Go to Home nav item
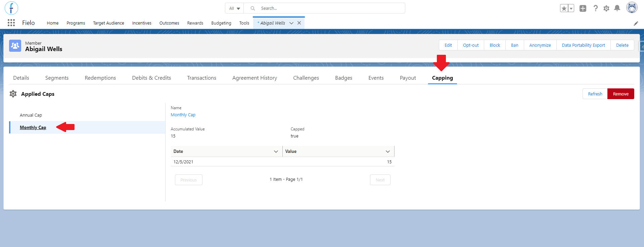644x247 pixels. 53,23
